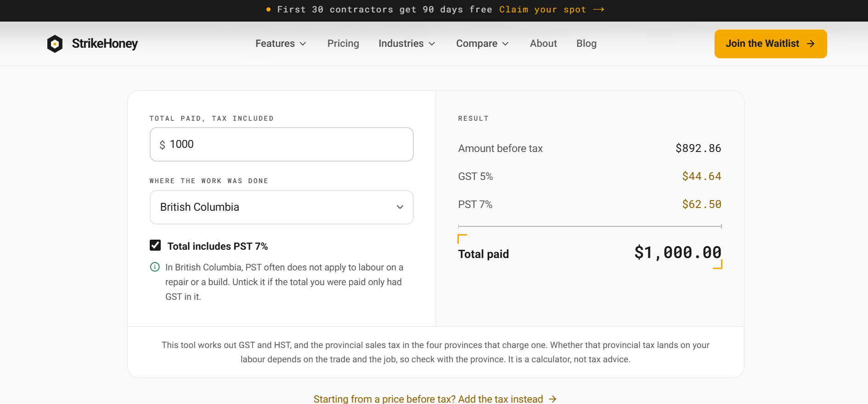This screenshot has width=868, height=404.
Task: Follow the Add the tax instead link
Action: [435, 399]
